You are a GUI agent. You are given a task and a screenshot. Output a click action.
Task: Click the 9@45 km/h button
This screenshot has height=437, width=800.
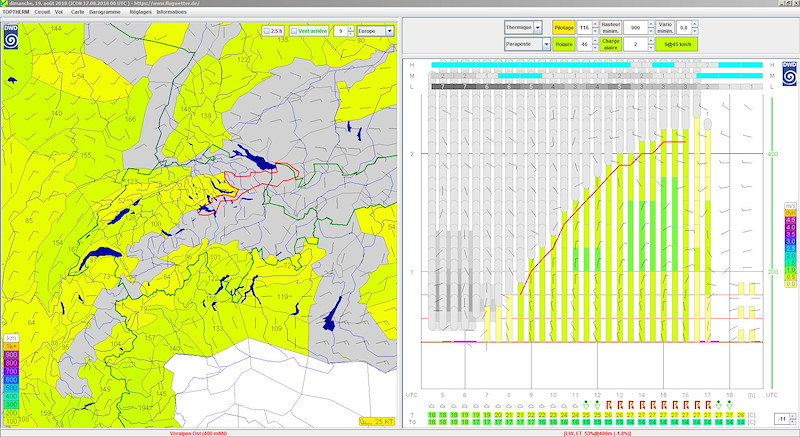click(677, 44)
